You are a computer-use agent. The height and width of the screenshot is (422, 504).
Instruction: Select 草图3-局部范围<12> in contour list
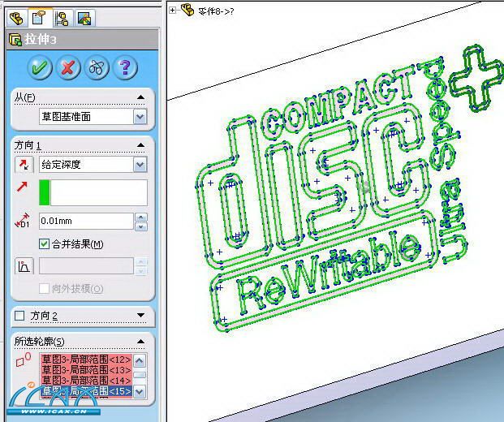coord(87,360)
